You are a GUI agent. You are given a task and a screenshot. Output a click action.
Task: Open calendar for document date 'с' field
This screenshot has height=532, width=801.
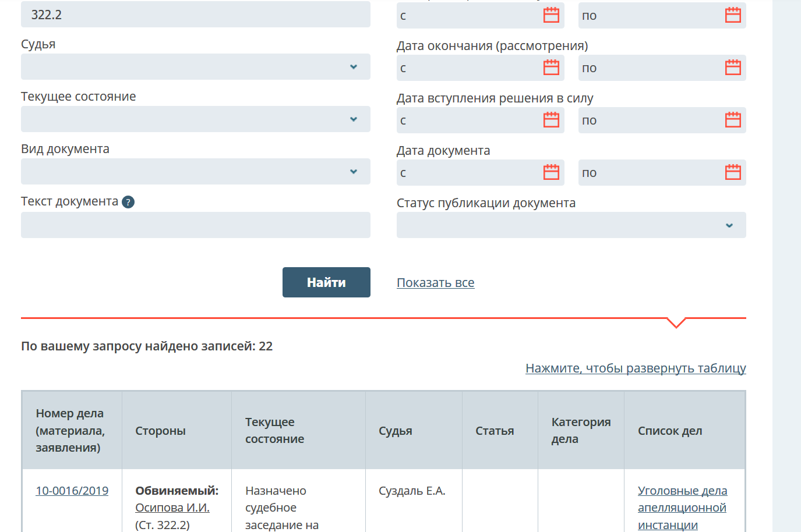tap(551, 173)
